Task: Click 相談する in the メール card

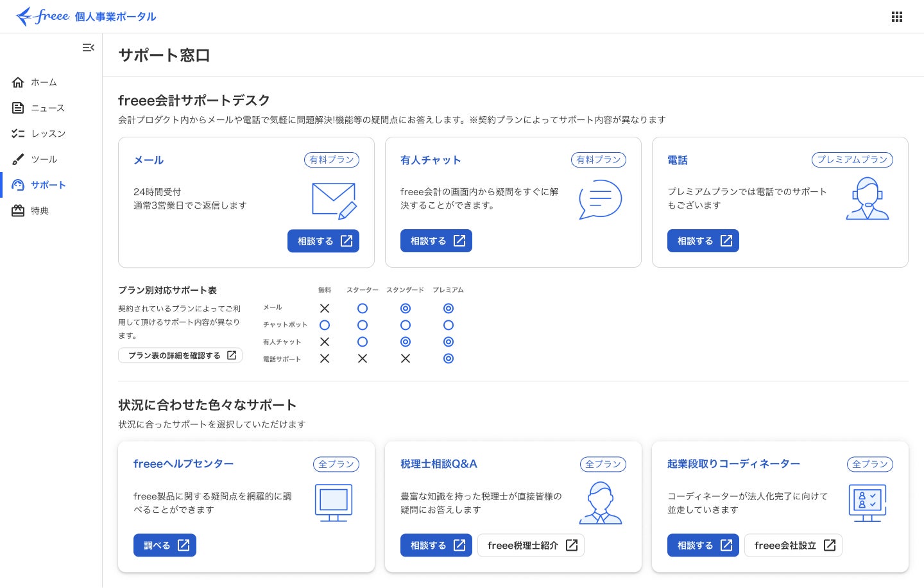Action: (x=323, y=241)
